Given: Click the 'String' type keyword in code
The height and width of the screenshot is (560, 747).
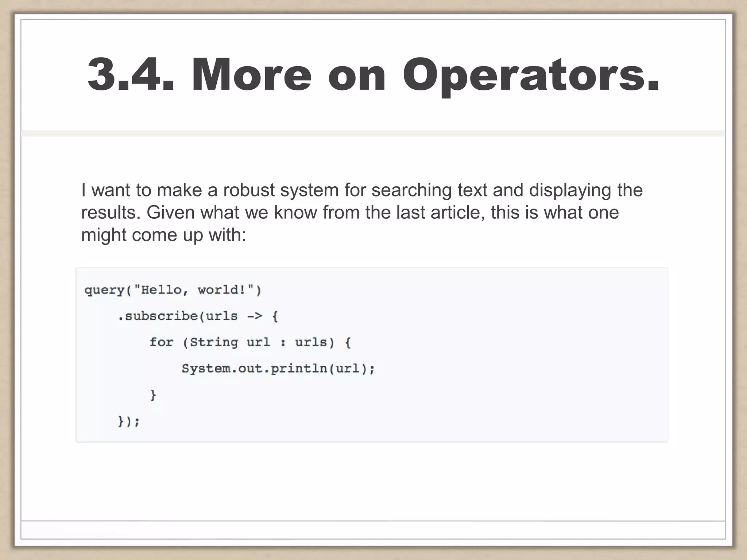Looking at the screenshot, I should tap(214, 342).
